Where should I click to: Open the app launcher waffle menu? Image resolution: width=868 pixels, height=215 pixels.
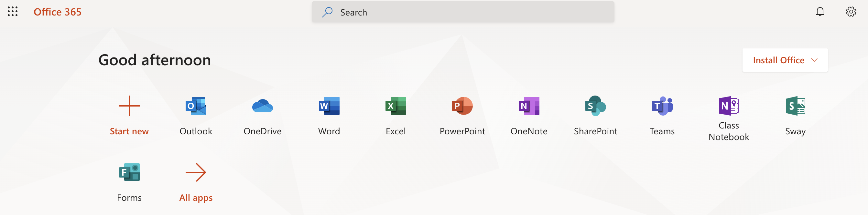pos(13,12)
